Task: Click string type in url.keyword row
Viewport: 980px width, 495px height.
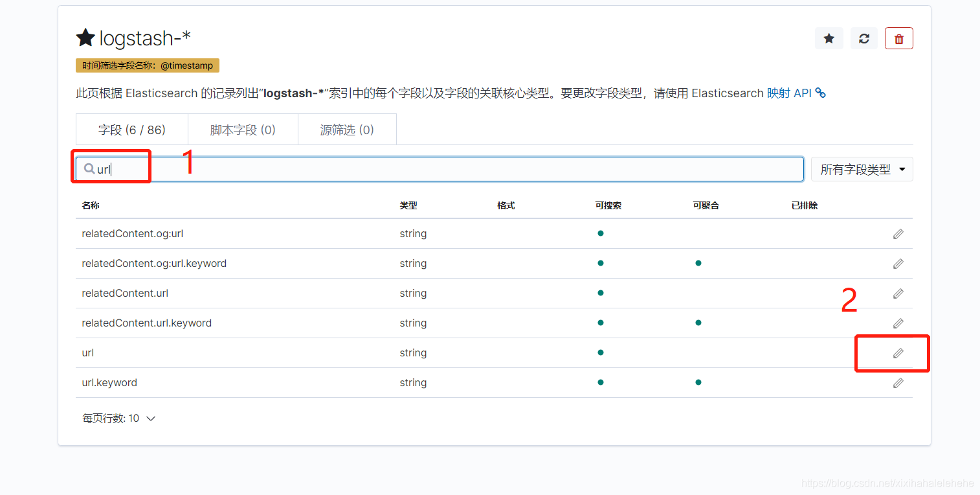Action: [413, 383]
